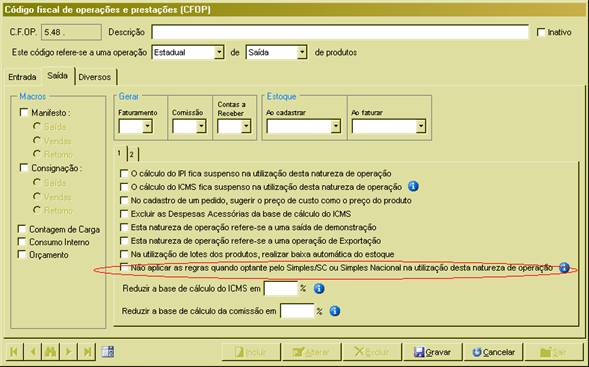Check cálculo do IPI fica suspenso

point(124,173)
